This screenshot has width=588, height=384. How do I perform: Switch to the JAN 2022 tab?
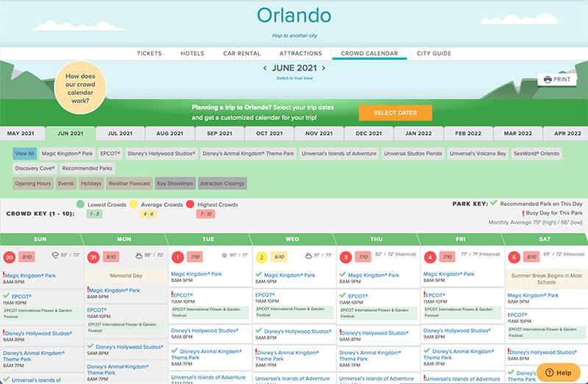tap(418, 134)
